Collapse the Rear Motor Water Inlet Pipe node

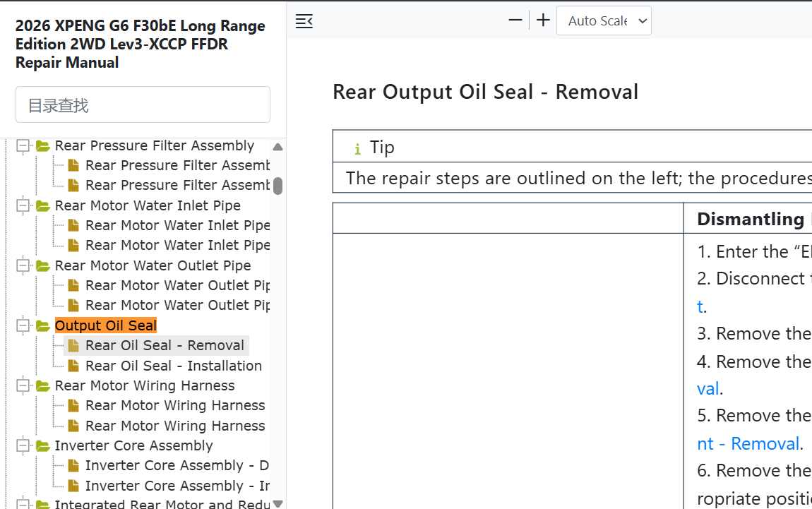click(x=23, y=206)
